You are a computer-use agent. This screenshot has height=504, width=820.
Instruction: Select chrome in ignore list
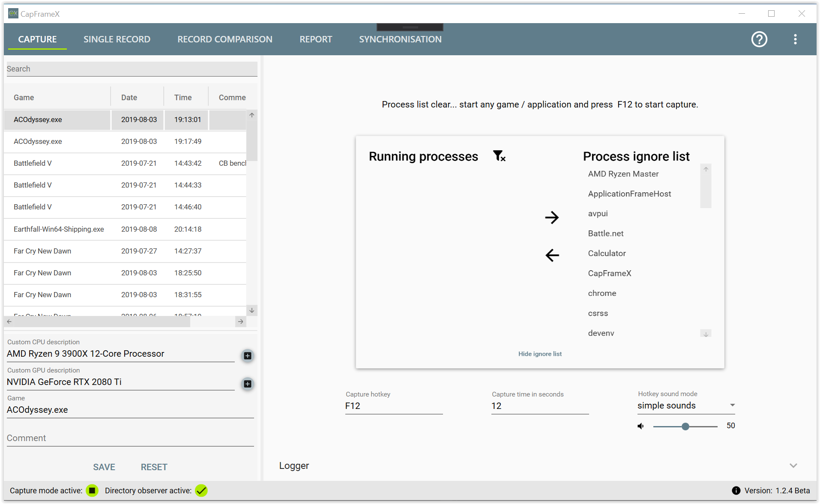[602, 293]
